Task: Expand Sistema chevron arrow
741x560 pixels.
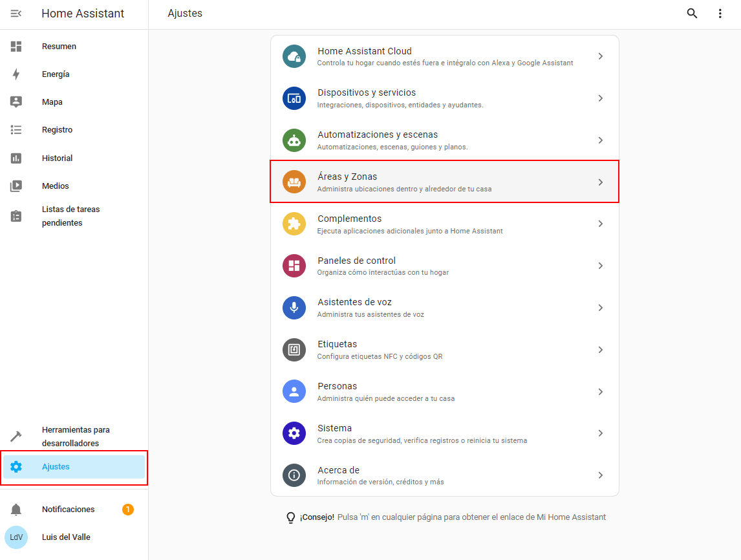Action: pyautogui.click(x=600, y=433)
